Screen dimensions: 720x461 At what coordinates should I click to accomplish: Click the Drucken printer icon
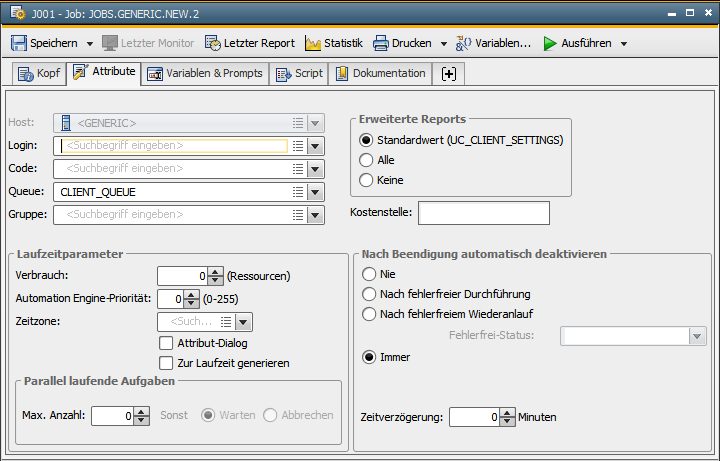click(x=381, y=44)
